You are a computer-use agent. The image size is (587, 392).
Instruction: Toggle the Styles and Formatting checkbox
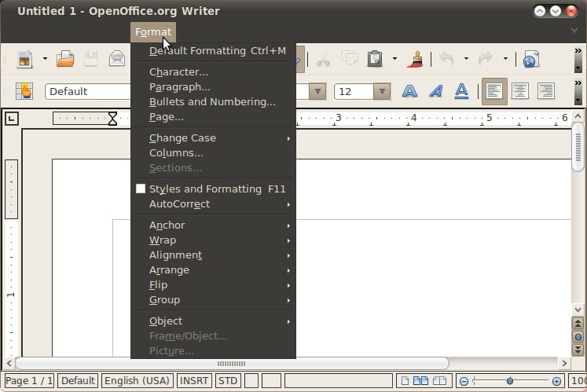click(x=141, y=189)
